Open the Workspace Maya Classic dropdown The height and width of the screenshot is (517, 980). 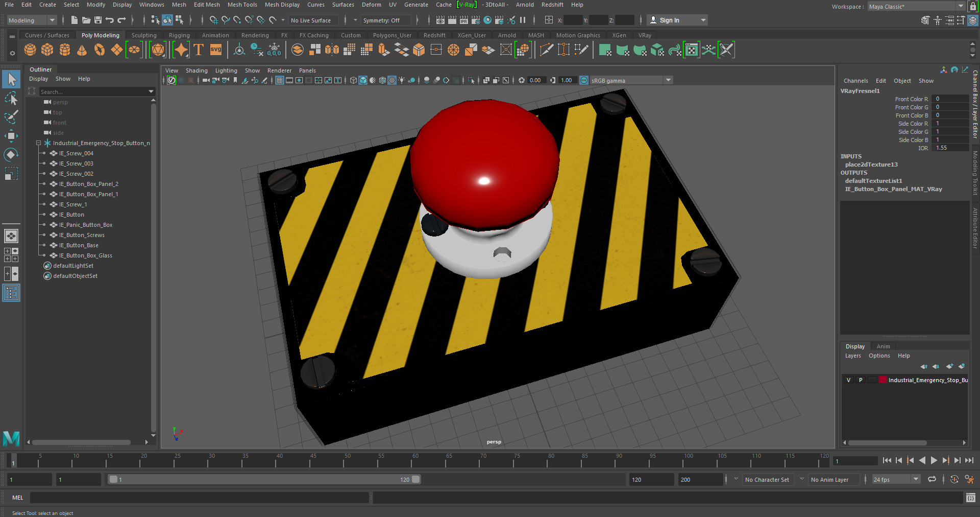[916, 7]
